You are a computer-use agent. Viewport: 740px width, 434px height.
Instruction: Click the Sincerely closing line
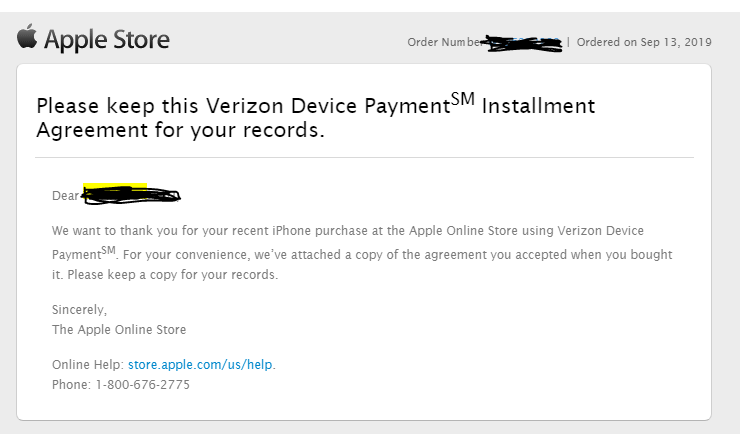[x=79, y=310]
